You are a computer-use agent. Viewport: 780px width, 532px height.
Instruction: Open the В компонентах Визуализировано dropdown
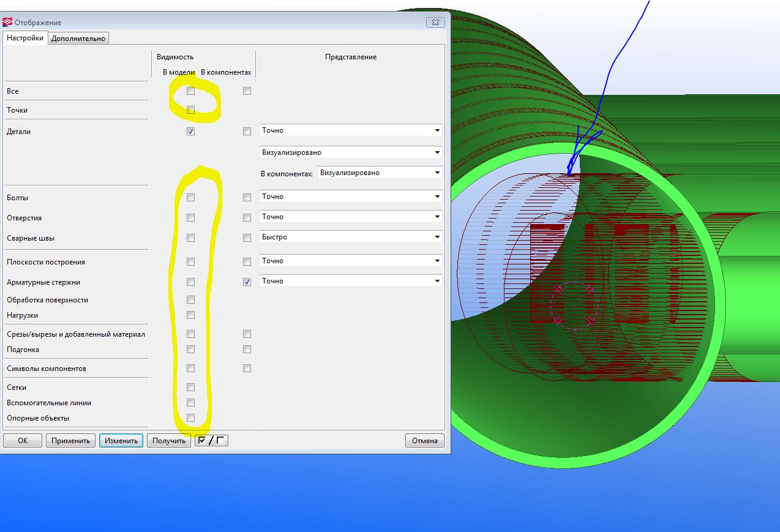[380, 173]
